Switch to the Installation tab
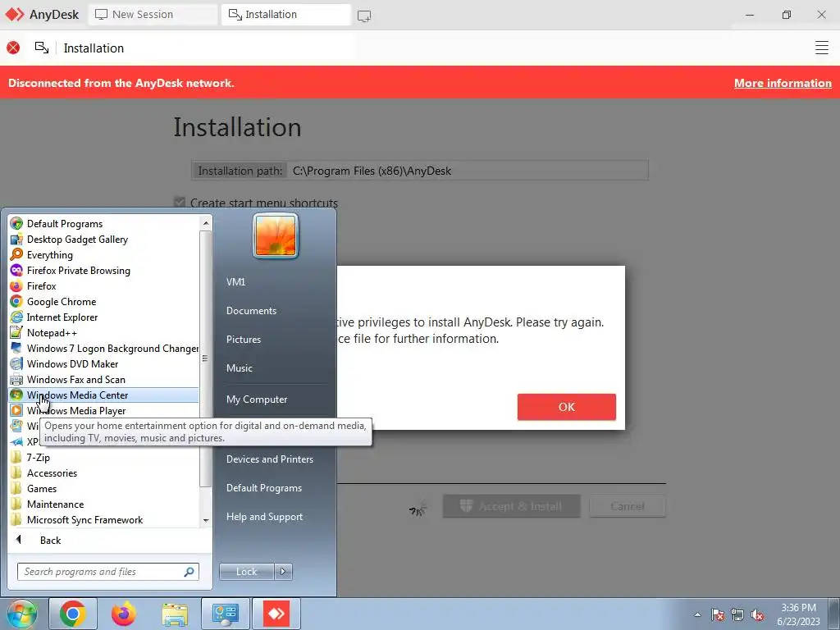 [286, 15]
